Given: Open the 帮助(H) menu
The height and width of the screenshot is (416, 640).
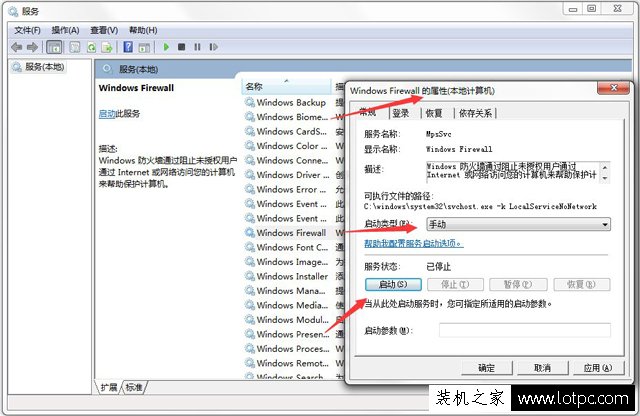Looking at the screenshot, I should pyautogui.click(x=143, y=30).
